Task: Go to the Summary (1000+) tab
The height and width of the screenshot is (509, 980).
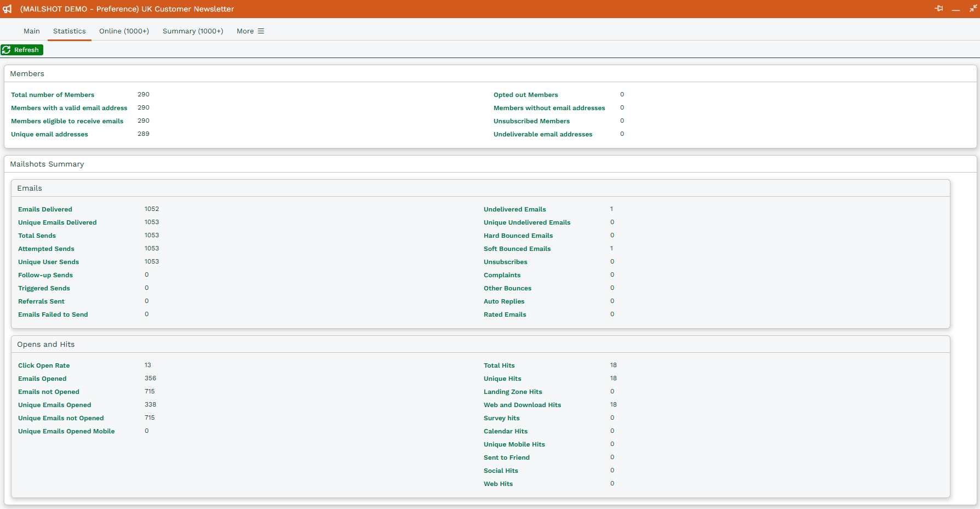Action: [x=193, y=31]
